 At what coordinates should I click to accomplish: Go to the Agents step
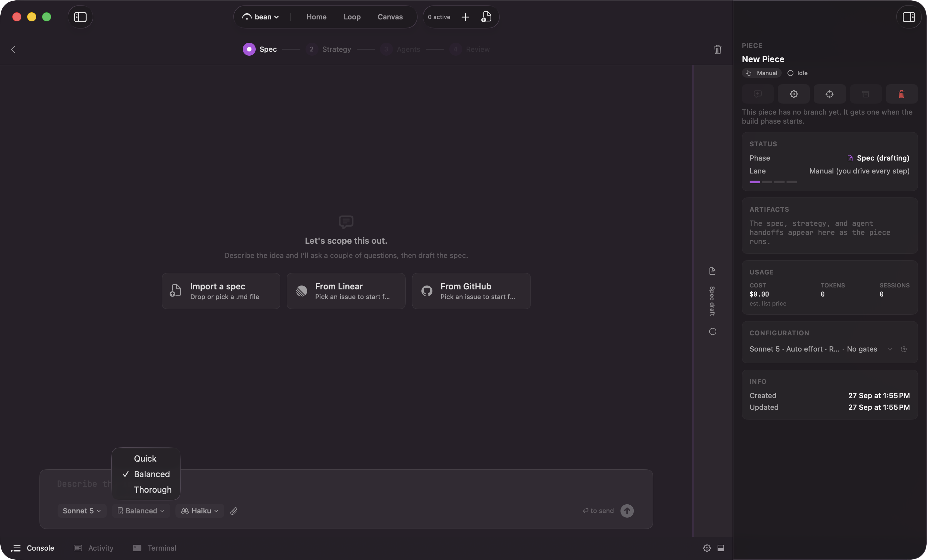(400, 49)
